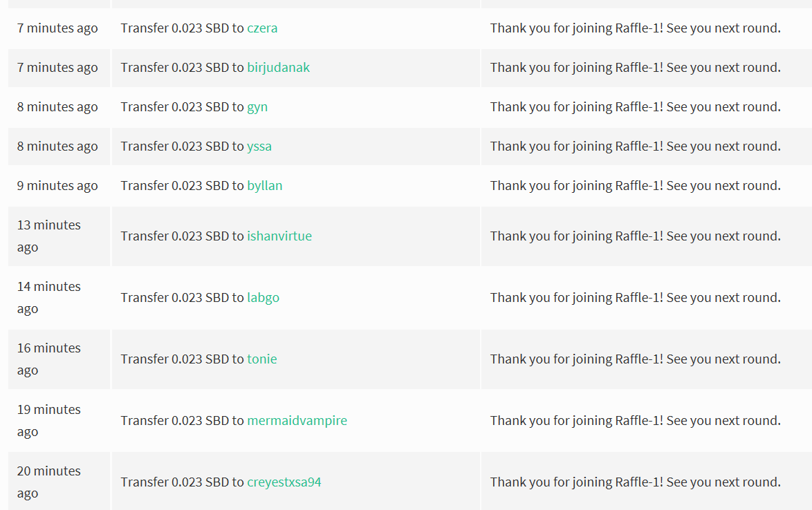Screen dimensions: 812x510
Task: Select the "13 minutes ago" timestamp
Action: click(x=48, y=236)
